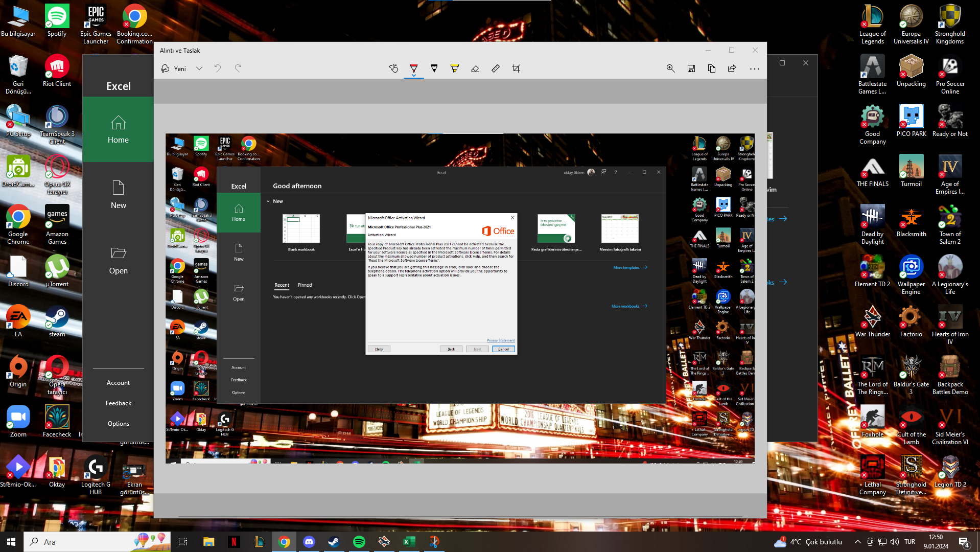
Task: Select the yellow highlighter tool
Action: point(454,68)
